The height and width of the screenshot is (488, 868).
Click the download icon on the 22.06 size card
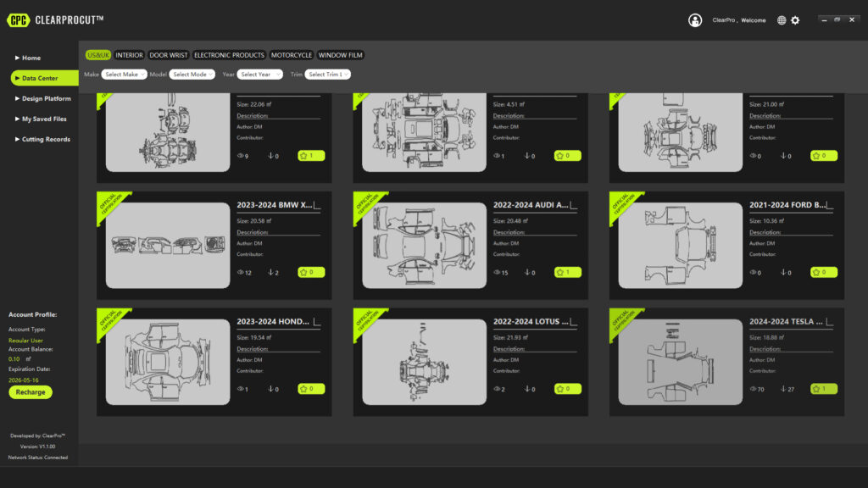click(x=270, y=156)
